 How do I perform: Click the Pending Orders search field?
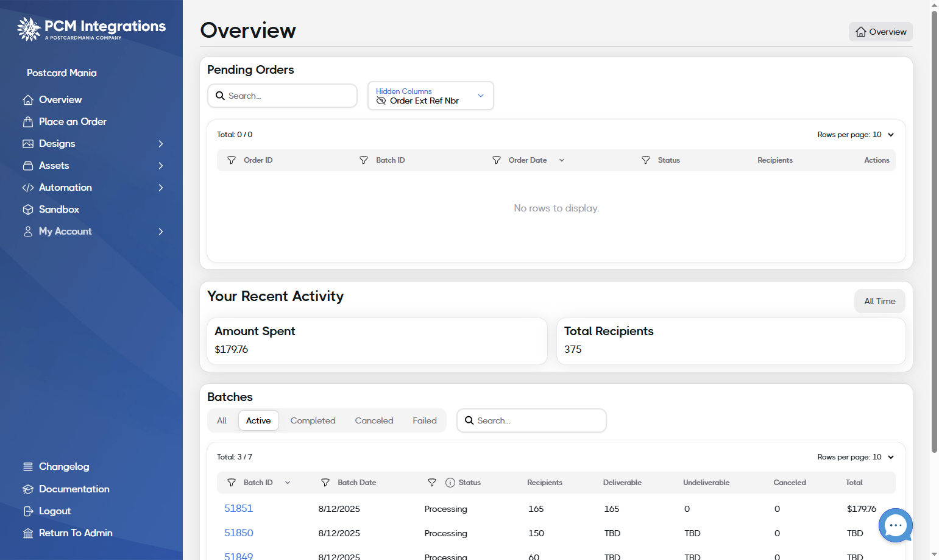282,96
